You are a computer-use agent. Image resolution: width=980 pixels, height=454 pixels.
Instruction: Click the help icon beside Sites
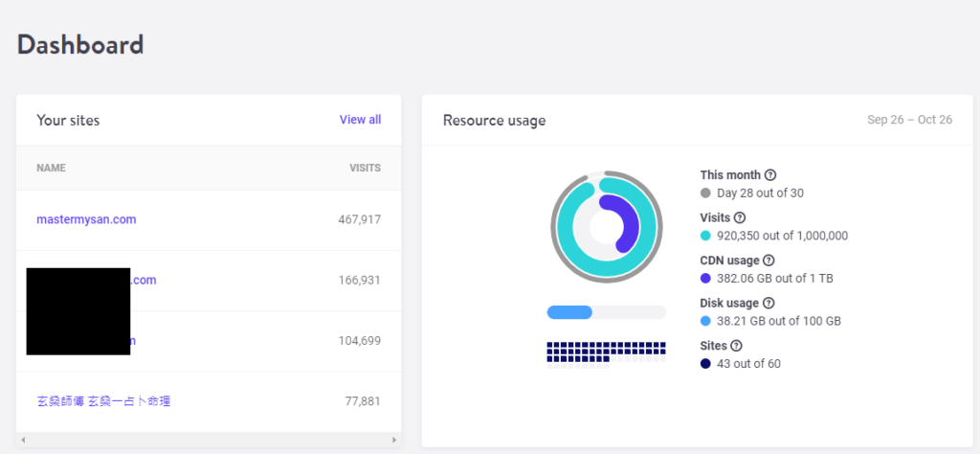pos(736,346)
